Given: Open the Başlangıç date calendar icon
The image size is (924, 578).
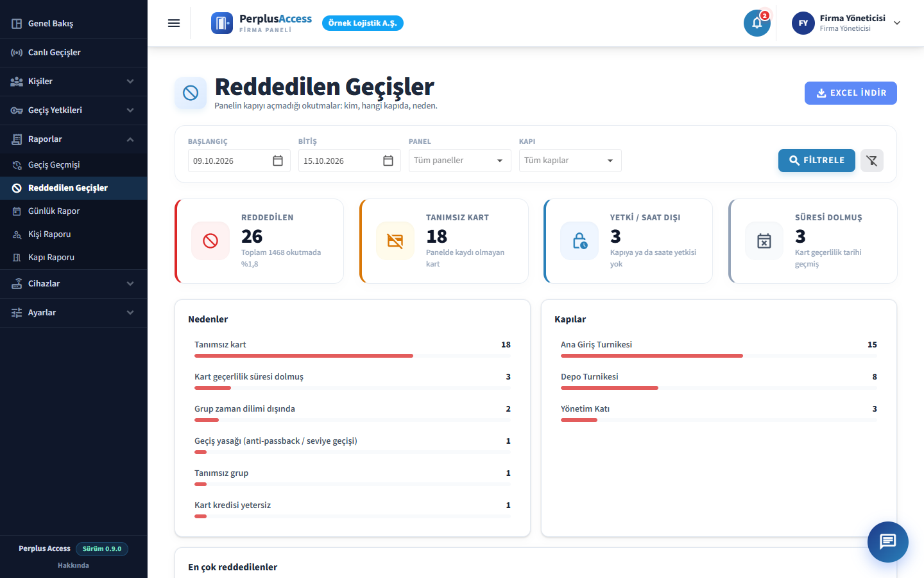Looking at the screenshot, I should tap(278, 161).
